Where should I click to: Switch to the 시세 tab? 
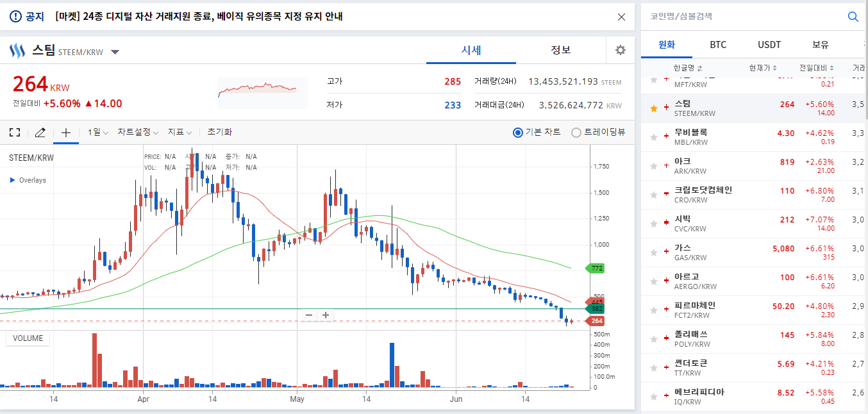tap(471, 50)
